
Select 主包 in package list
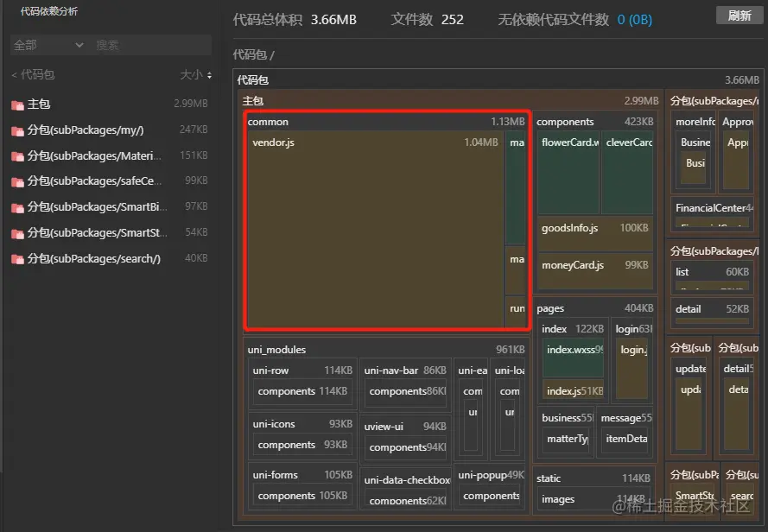pos(110,104)
